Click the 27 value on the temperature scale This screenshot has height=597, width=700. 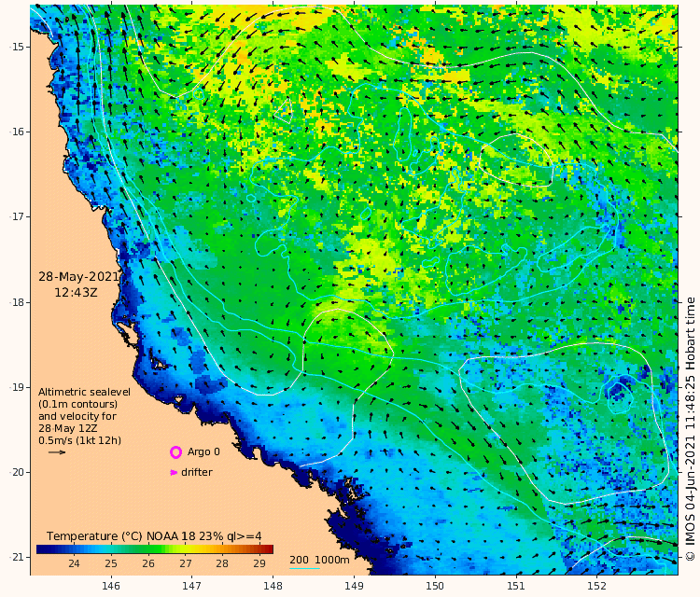[186, 563]
